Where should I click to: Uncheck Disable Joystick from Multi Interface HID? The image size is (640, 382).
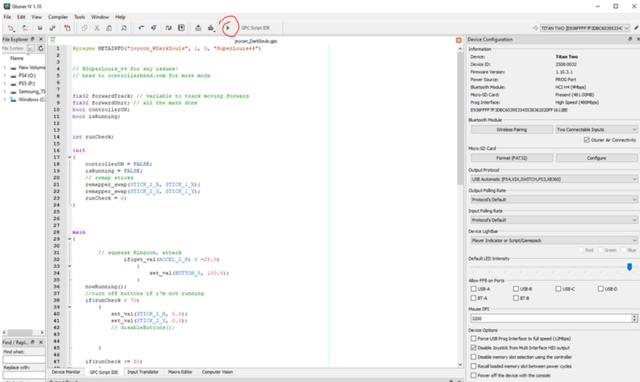(473, 348)
